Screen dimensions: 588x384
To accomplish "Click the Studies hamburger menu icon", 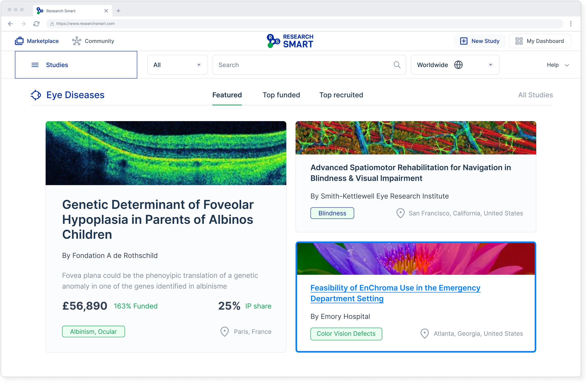I will 35,65.
